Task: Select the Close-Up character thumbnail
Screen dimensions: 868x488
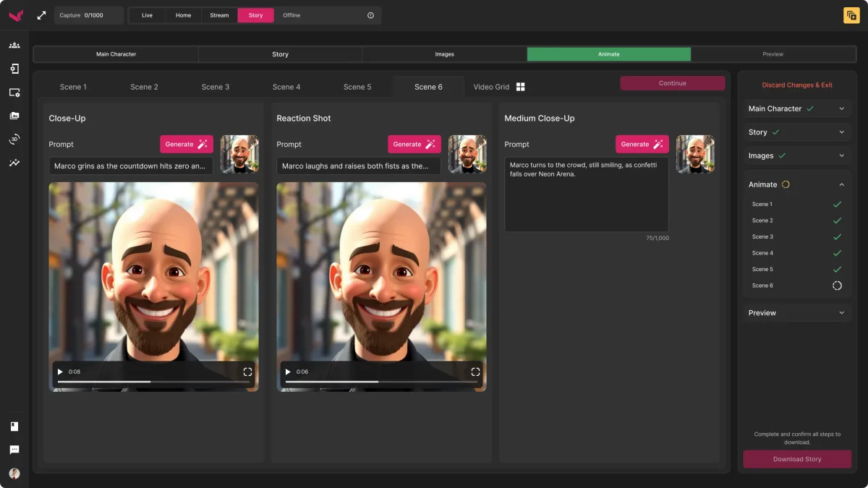Action: tap(239, 154)
